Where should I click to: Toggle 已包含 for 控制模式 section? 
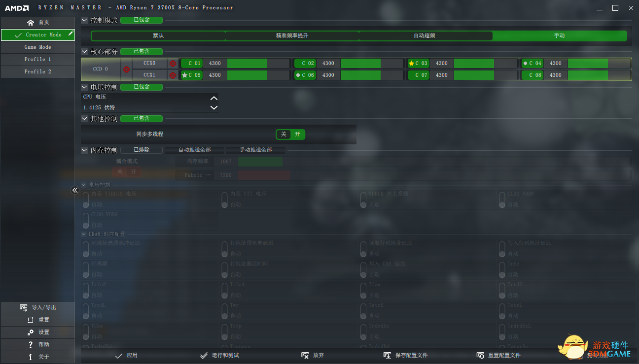tap(142, 20)
